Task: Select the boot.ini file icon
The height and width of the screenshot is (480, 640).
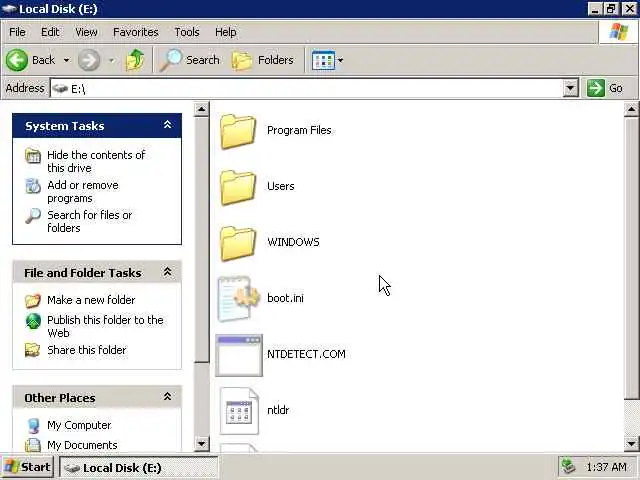Action: [239, 298]
